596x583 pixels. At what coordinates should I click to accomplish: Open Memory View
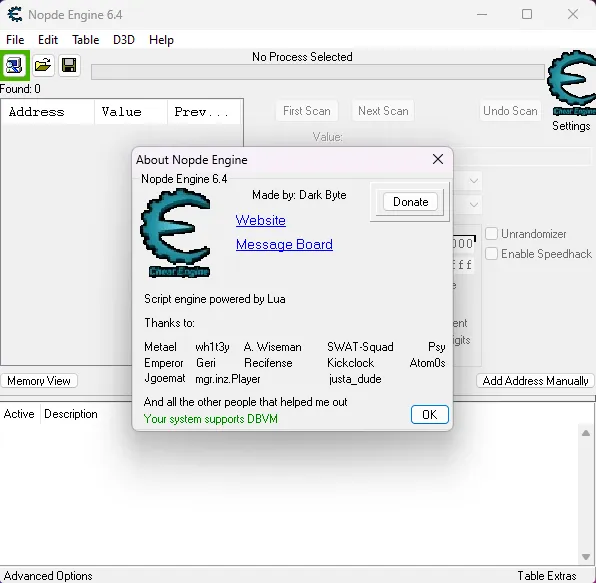tap(39, 380)
